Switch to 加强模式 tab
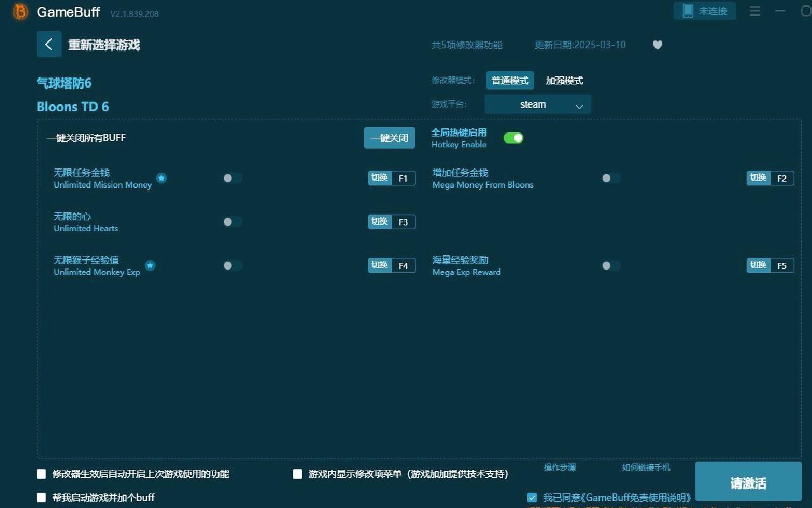The height and width of the screenshot is (508, 812). [565, 80]
